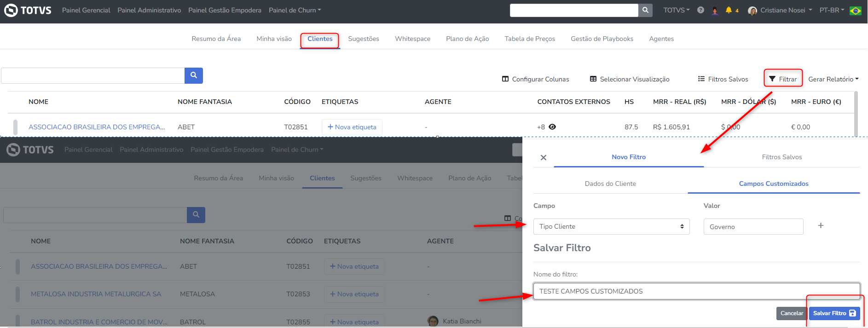This screenshot has height=328, width=868.
Task: Click the top navbar search magnifier button
Action: pyautogui.click(x=645, y=10)
